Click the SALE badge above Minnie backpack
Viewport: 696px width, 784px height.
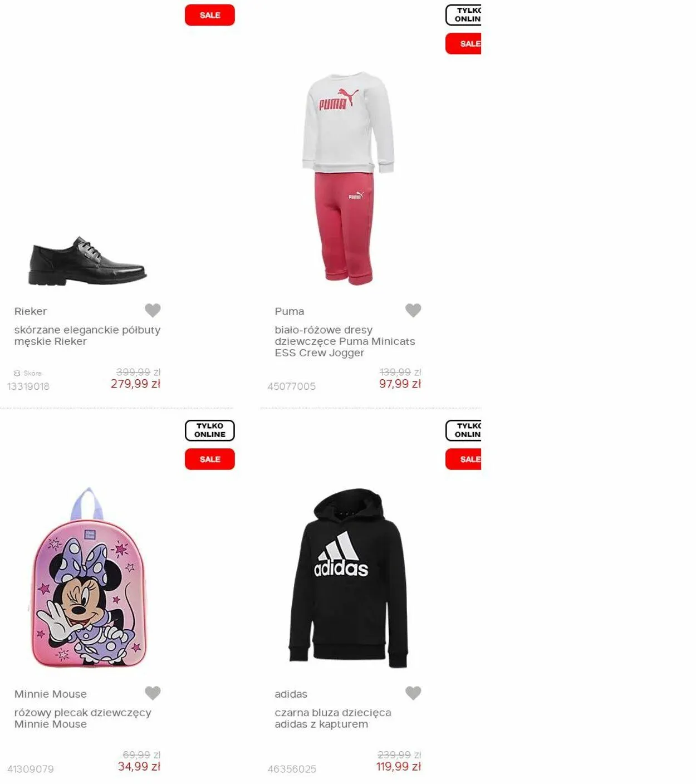click(210, 459)
